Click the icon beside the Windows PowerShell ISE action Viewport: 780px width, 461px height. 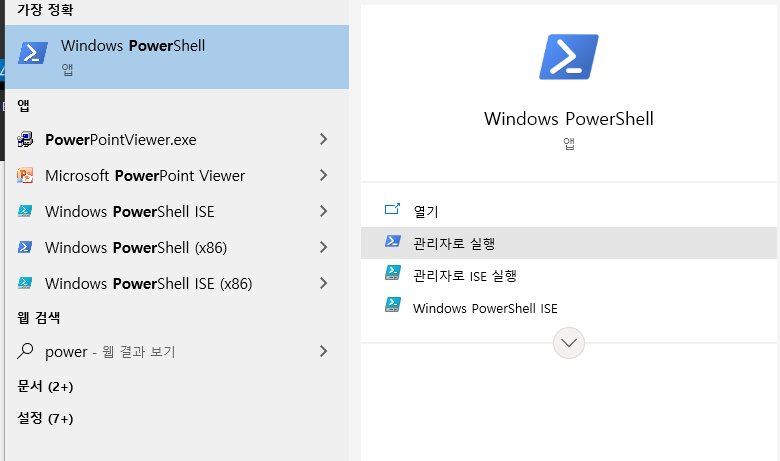coord(392,305)
